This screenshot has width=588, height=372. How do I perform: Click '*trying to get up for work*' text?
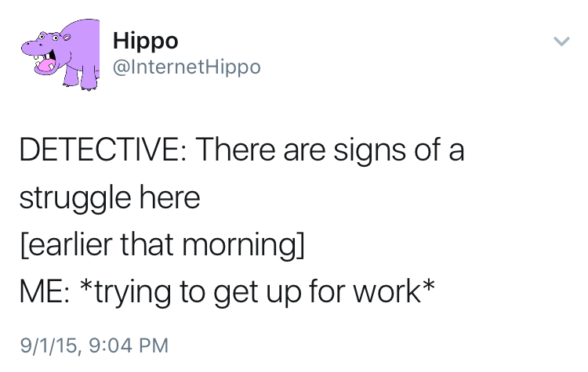[x=258, y=293]
